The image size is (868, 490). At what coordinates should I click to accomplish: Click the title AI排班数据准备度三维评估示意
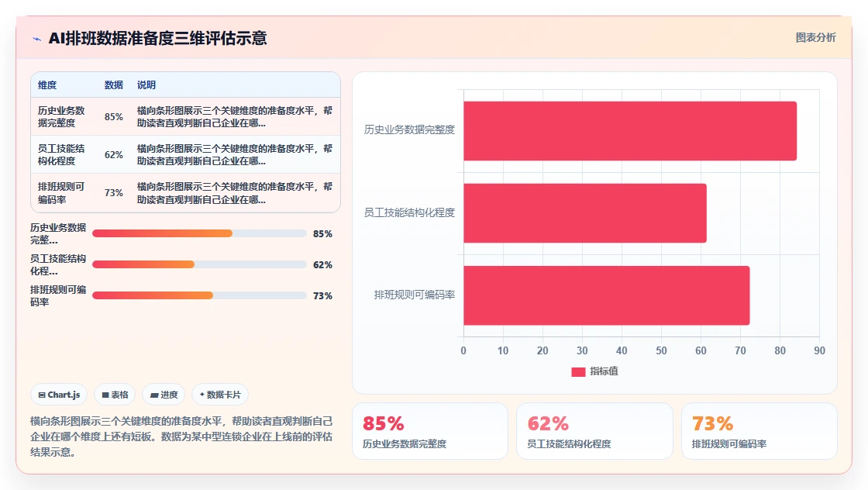(158, 38)
